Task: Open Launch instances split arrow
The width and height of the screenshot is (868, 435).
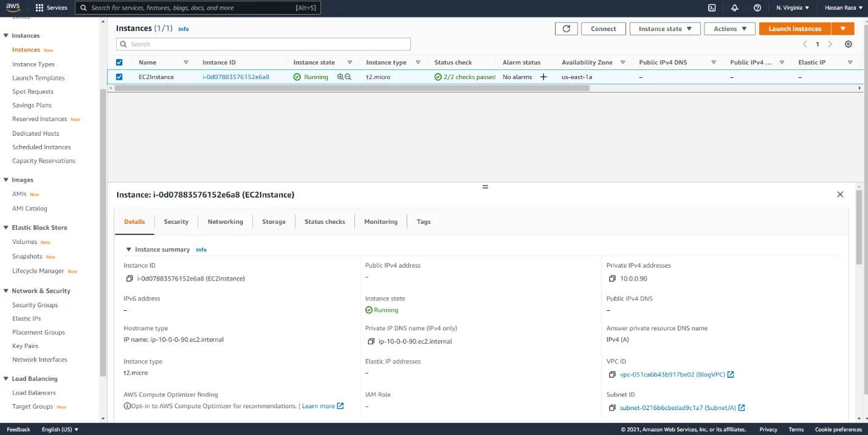Action: (842, 29)
